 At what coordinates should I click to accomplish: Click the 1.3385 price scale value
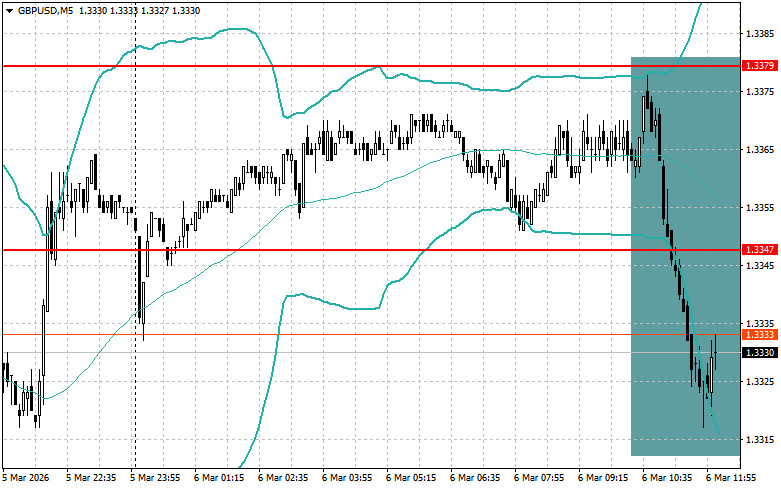click(x=760, y=34)
